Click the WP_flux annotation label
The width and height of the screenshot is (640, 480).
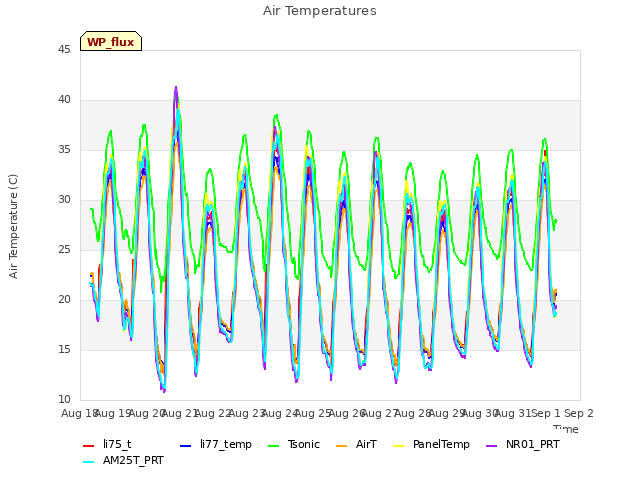[111, 42]
